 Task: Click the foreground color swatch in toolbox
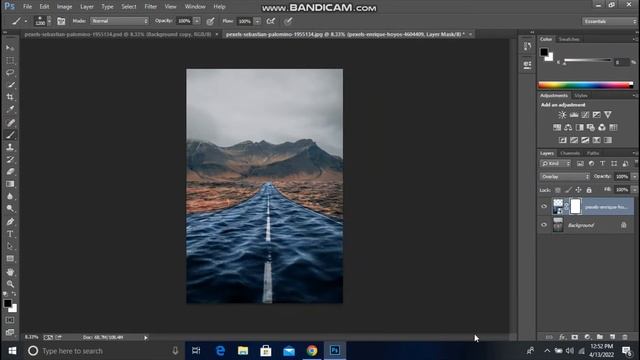7,303
